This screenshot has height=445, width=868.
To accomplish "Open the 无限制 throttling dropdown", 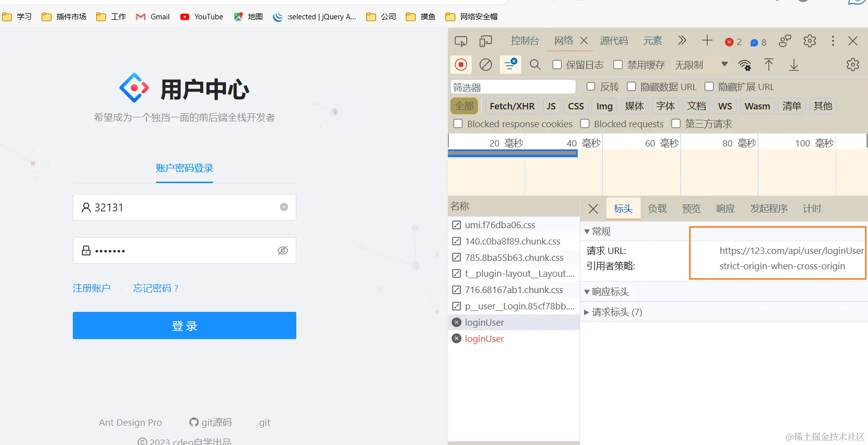I will [x=701, y=65].
